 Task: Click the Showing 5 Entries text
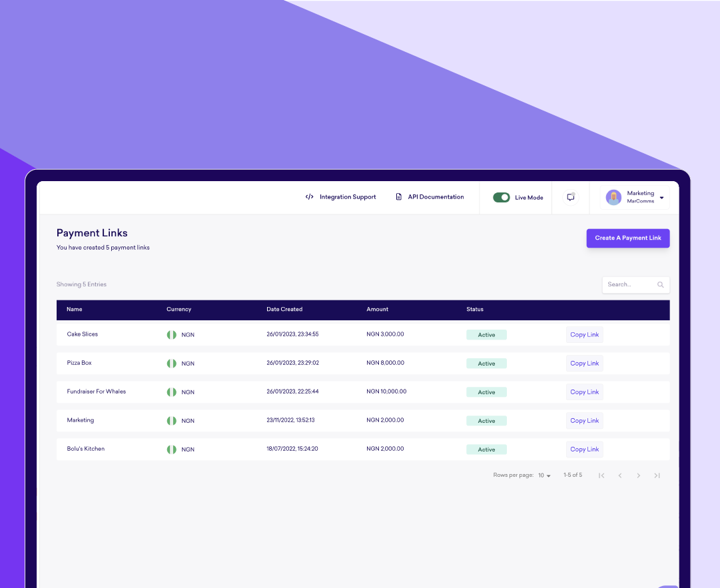click(x=81, y=284)
